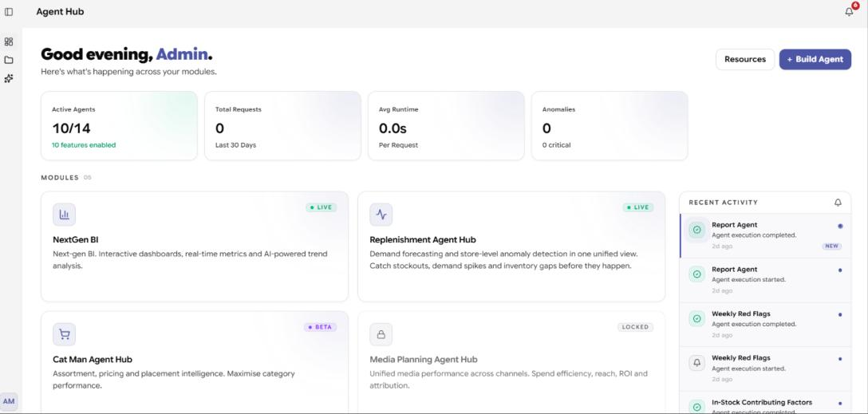Click In-Stock Contributing Factors check icon
The width and height of the screenshot is (868, 414).
point(697,407)
